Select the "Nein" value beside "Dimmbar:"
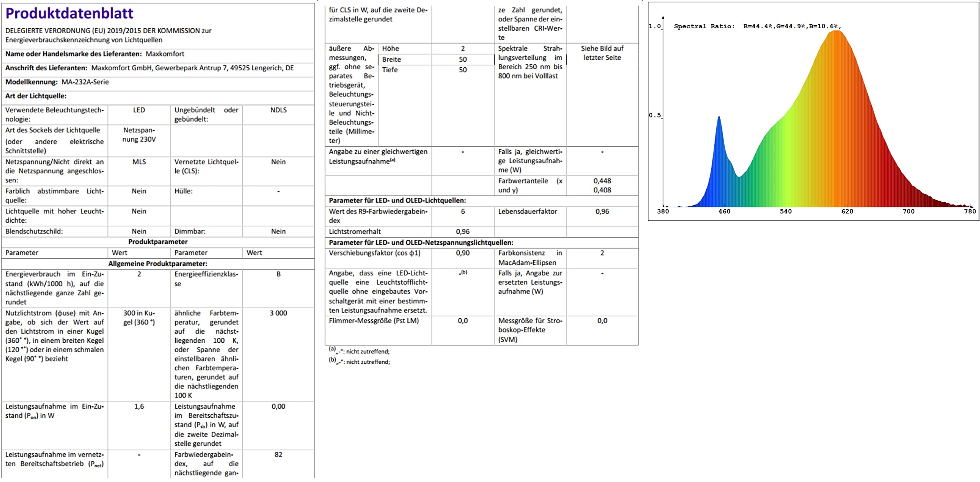Image resolution: width=980 pixels, height=482 pixels. pos(278,231)
